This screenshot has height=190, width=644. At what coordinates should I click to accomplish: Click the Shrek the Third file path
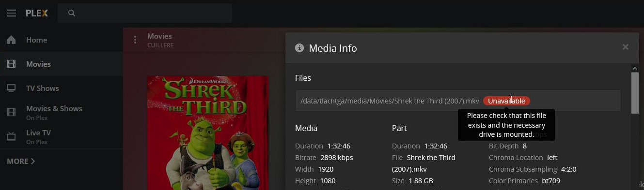click(x=390, y=101)
